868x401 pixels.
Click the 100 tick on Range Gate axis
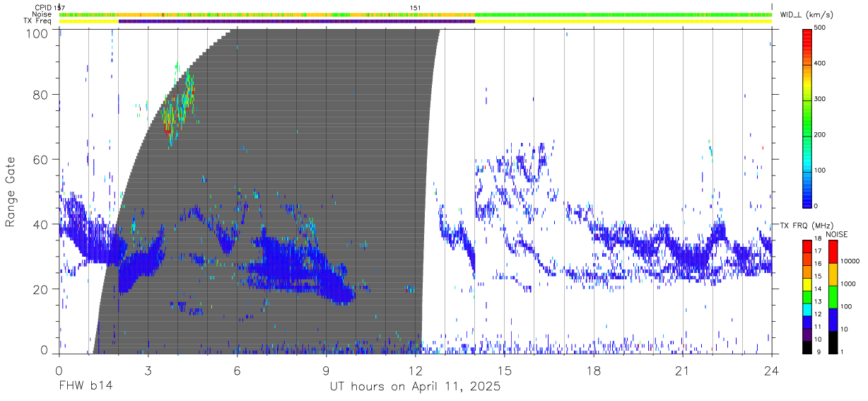[38, 33]
